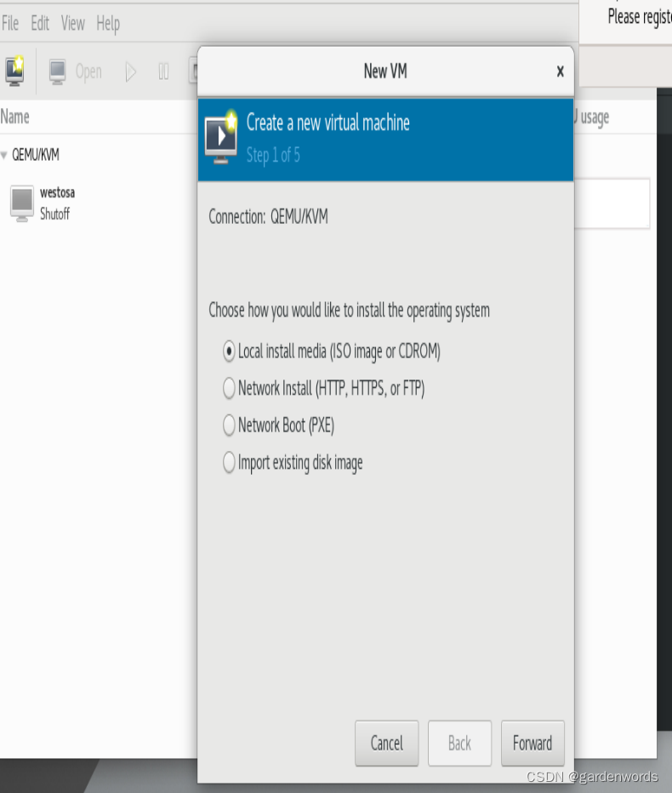Collapse the QEMU/KVM connection tree
The width and height of the screenshot is (672, 793).
click(x=4, y=155)
